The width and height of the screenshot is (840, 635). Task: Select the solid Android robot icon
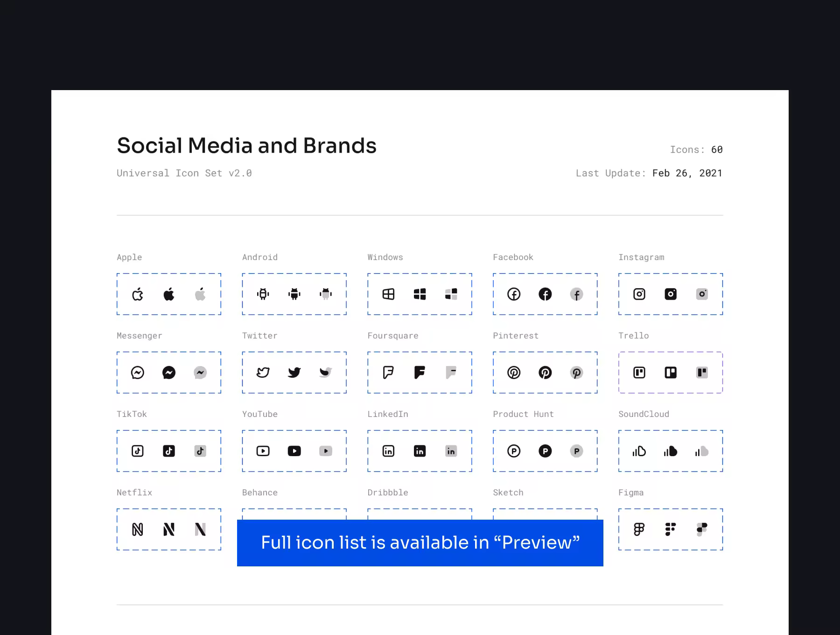pyautogui.click(x=294, y=294)
